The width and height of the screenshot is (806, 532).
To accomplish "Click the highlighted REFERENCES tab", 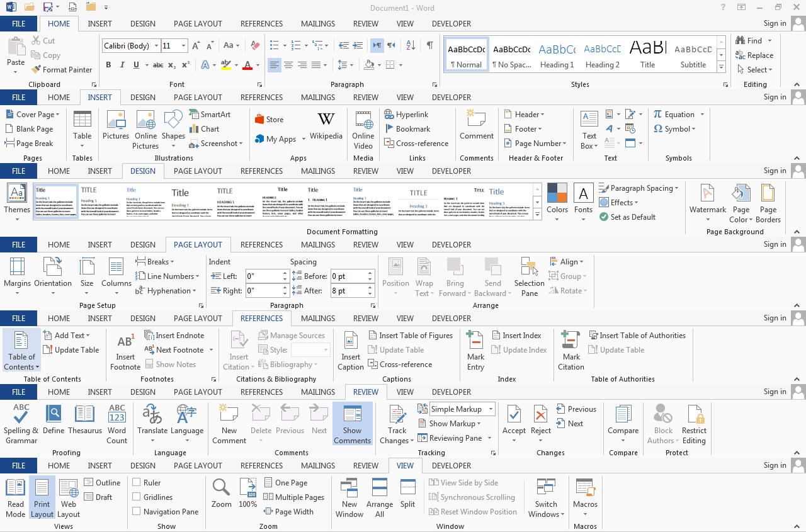I will coord(261,319).
